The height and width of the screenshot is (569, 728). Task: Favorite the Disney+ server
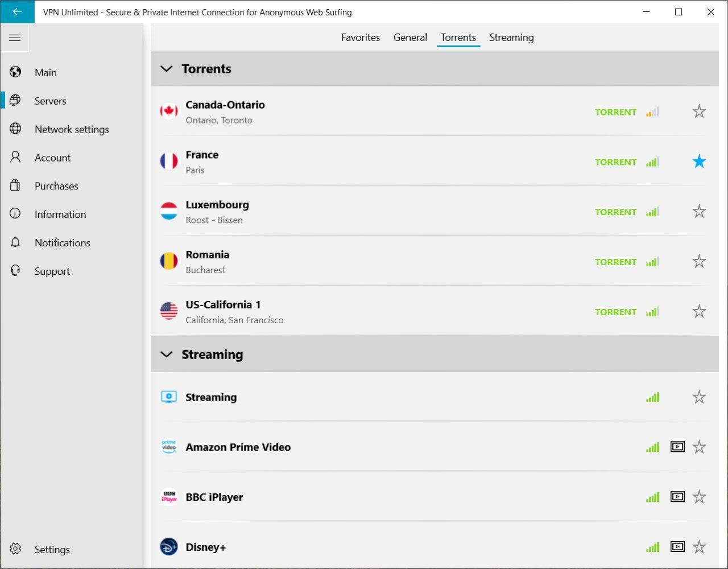[x=699, y=547]
